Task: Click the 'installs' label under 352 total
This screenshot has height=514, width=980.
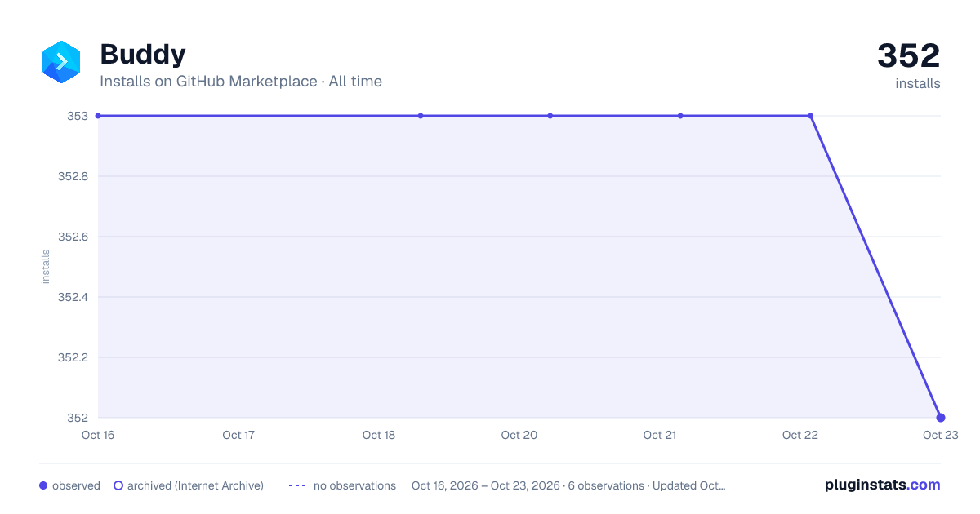Action: [918, 83]
